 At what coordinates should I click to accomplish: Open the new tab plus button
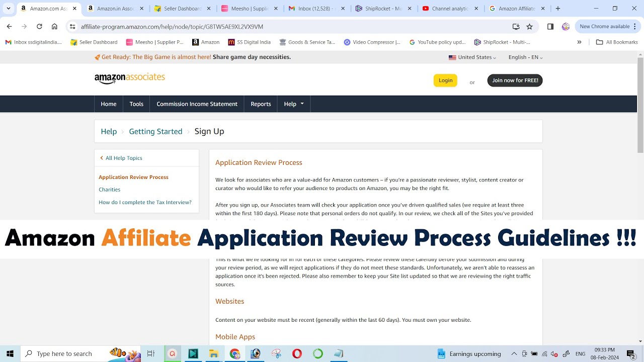tap(557, 9)
